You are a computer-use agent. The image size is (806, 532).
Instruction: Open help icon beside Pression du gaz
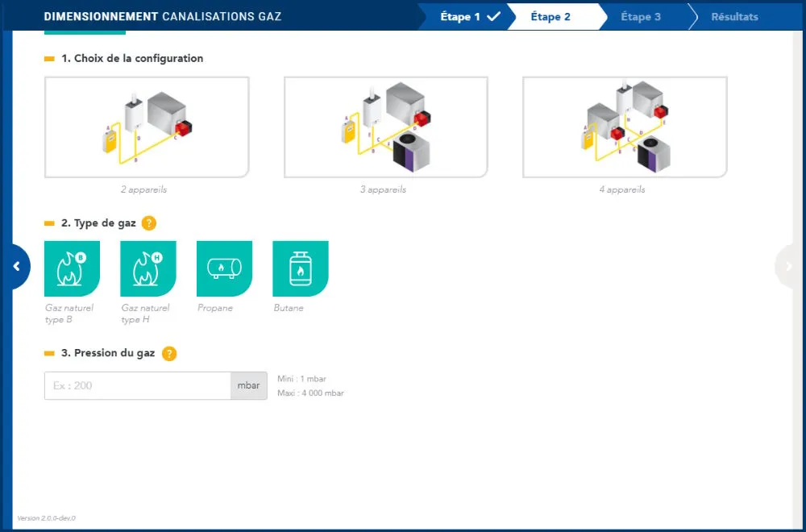(168, 353)
